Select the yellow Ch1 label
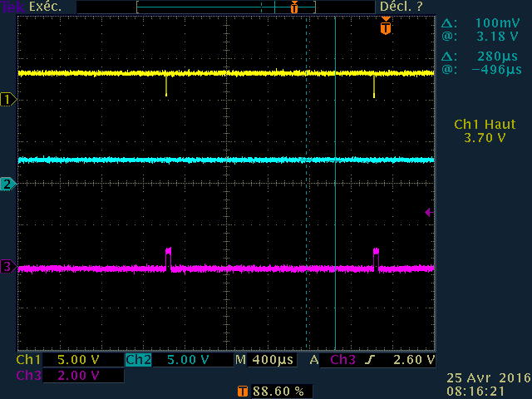The height and width of the screenshot is (399, 532). click(28, 360)
